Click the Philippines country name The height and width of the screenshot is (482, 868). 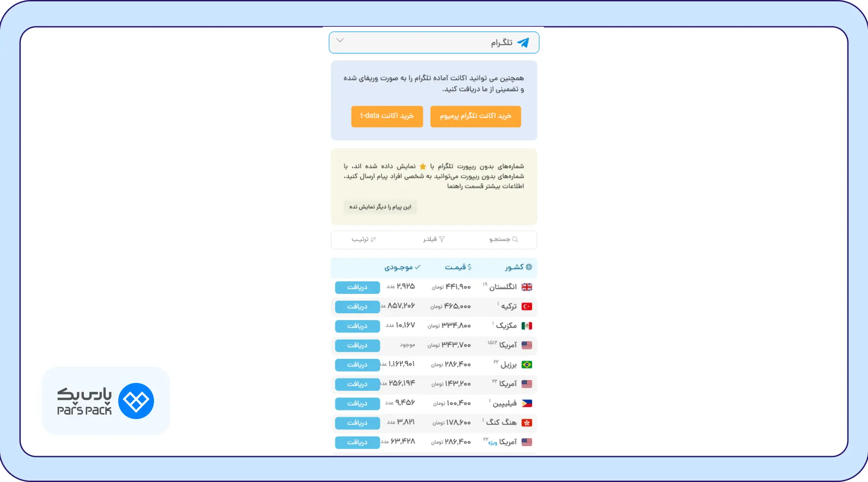pos(505,403)
